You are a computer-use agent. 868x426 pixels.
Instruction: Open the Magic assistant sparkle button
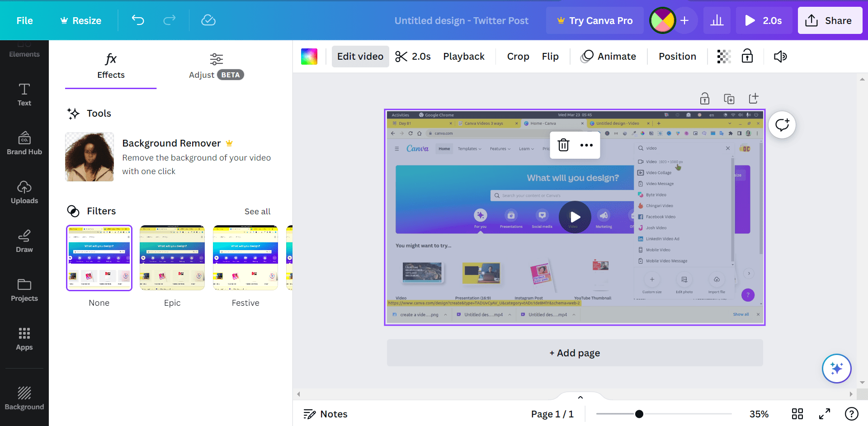836,369
